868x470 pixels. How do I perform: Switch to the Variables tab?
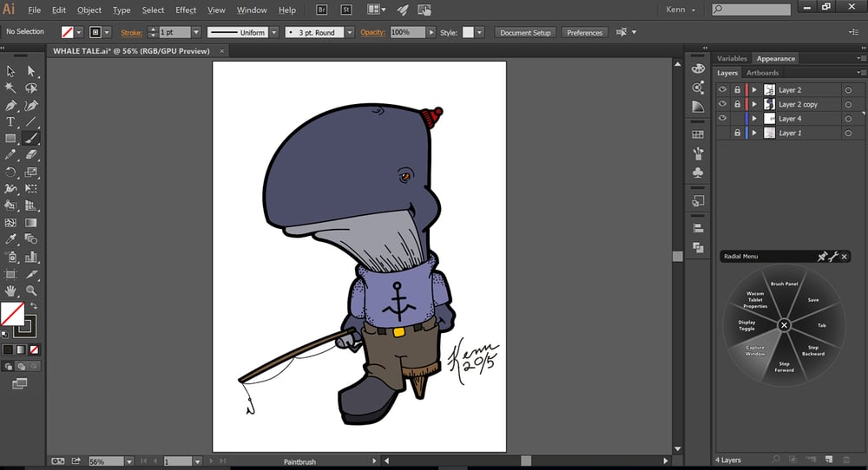[x=732, y=58]
